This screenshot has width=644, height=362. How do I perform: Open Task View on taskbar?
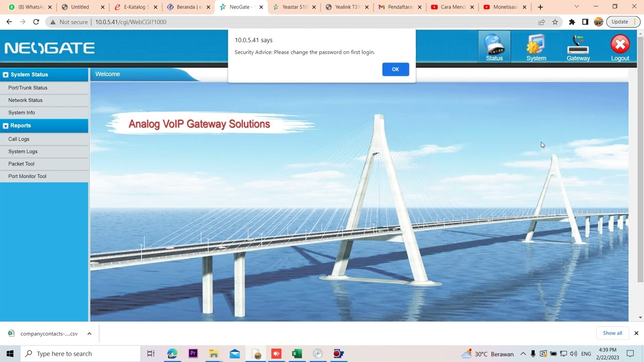point(151,353)
